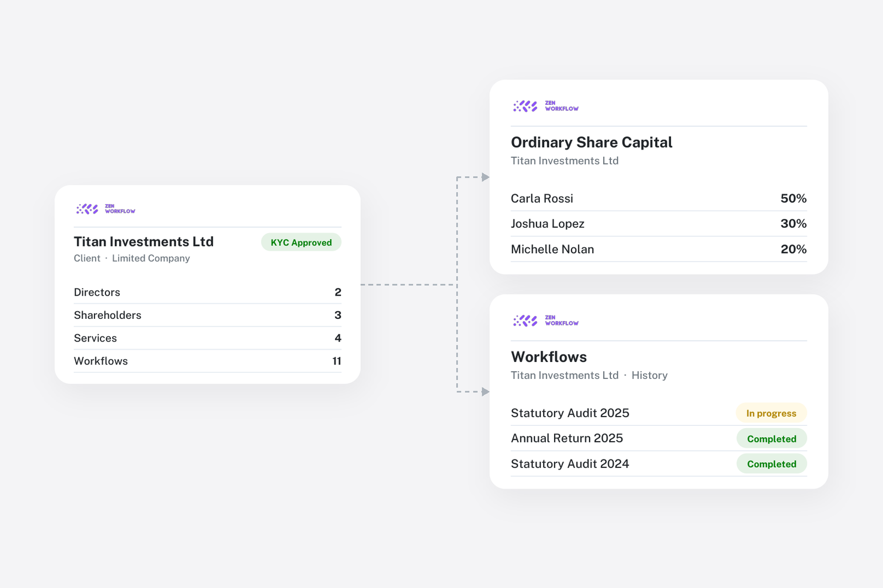Click Zen Workflow logo on Workflows card
This screenshot has width=883, height=588.
546,320
